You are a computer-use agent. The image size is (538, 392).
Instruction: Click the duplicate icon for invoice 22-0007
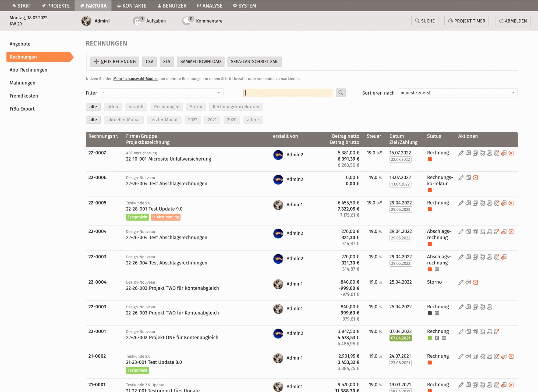475,153
